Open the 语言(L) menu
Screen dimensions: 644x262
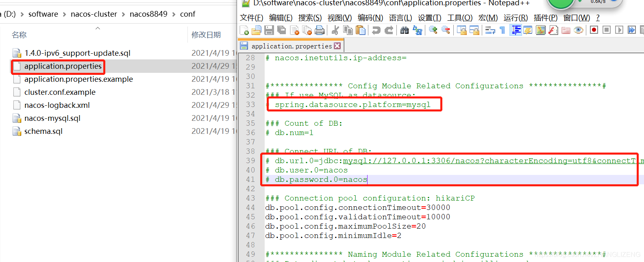(400, 18)
